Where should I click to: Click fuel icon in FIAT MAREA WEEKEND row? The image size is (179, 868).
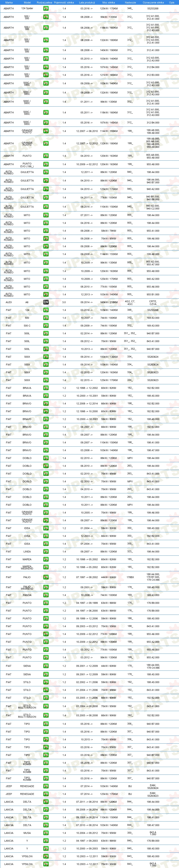(x=46, y=567)
